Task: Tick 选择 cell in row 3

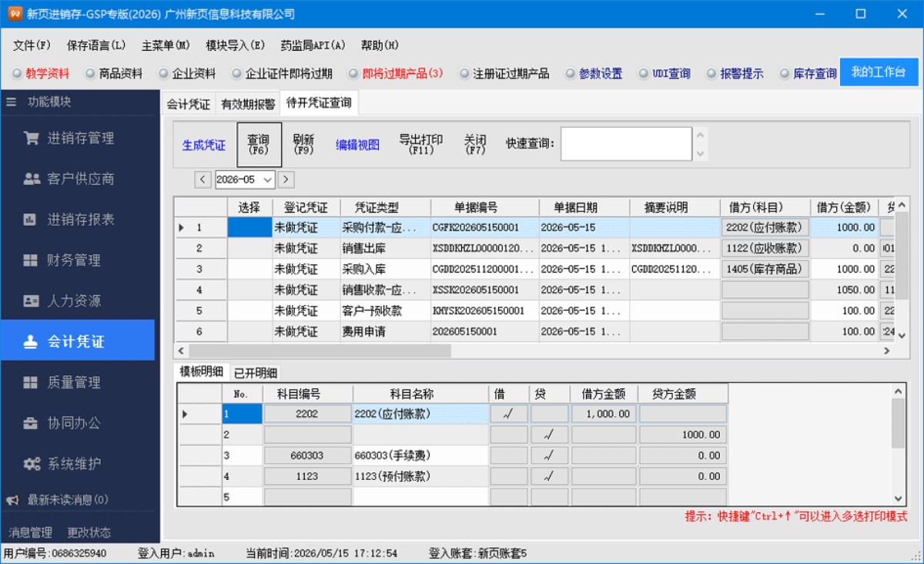Action: tap(249, 269)
